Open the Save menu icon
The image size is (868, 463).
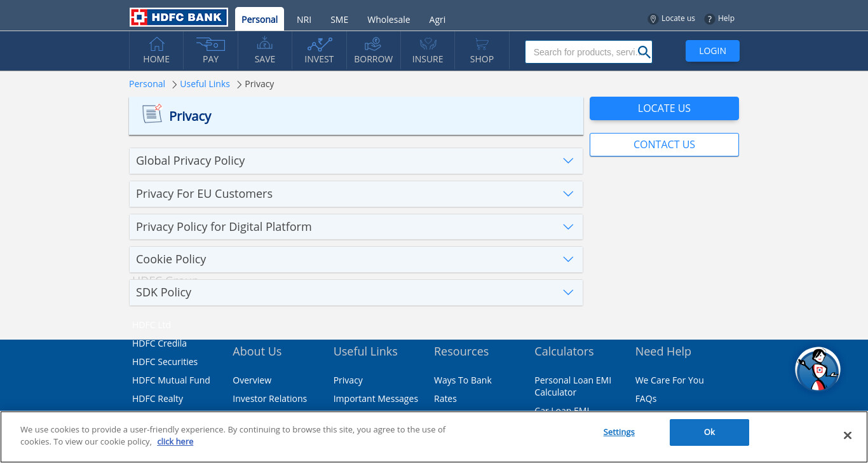click(x=265, y=44)
